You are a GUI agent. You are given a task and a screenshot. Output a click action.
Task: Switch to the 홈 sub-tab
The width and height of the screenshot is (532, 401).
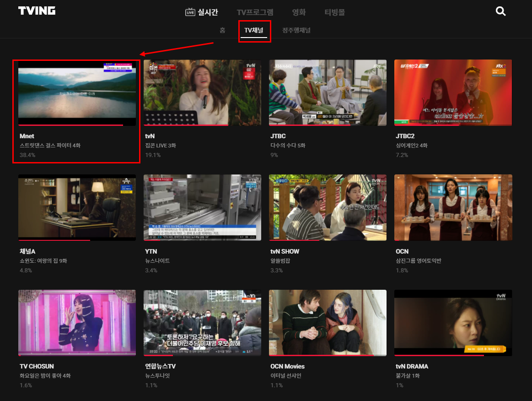click(223, 30)
